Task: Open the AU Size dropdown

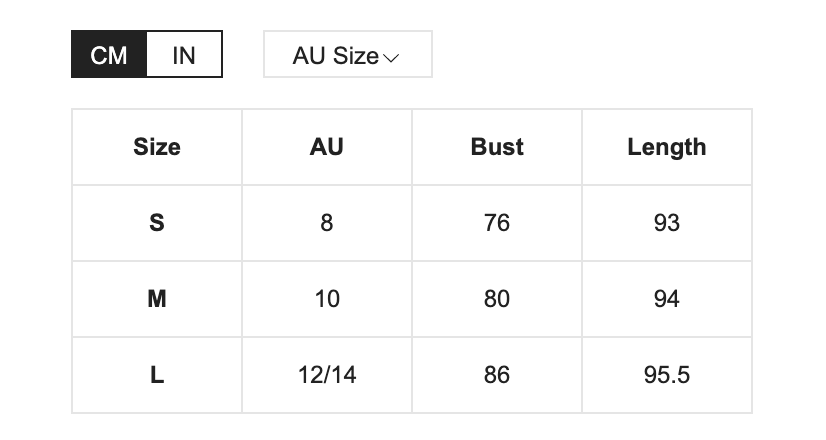Action: point(347,55)
